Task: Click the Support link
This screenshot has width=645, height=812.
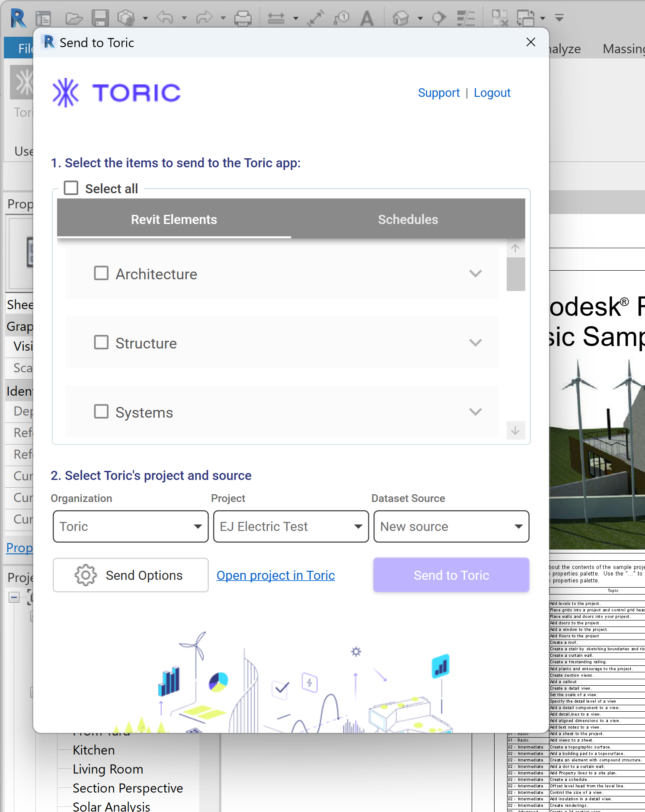Action: pos(439,93)
